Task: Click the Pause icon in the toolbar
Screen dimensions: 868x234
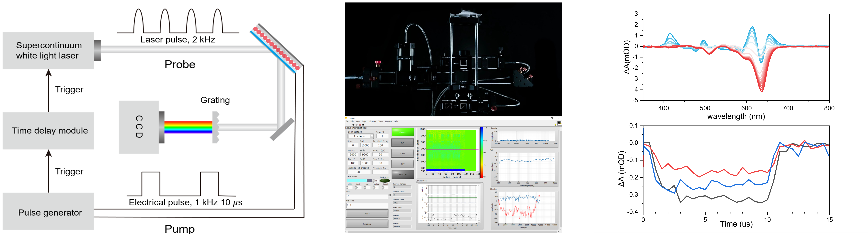Action: [363, 125]
